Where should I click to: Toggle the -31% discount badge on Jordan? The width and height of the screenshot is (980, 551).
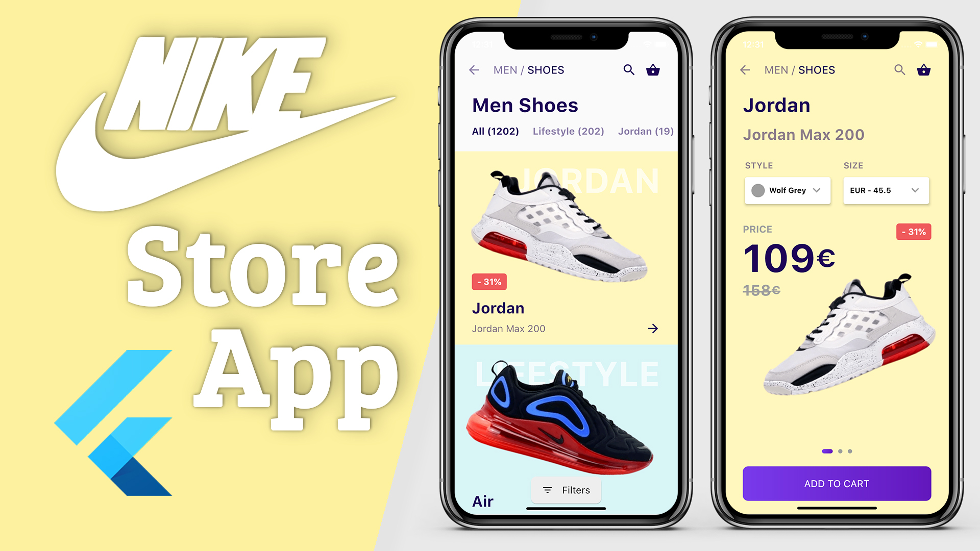pyautogui.click(x=488, y=281)
